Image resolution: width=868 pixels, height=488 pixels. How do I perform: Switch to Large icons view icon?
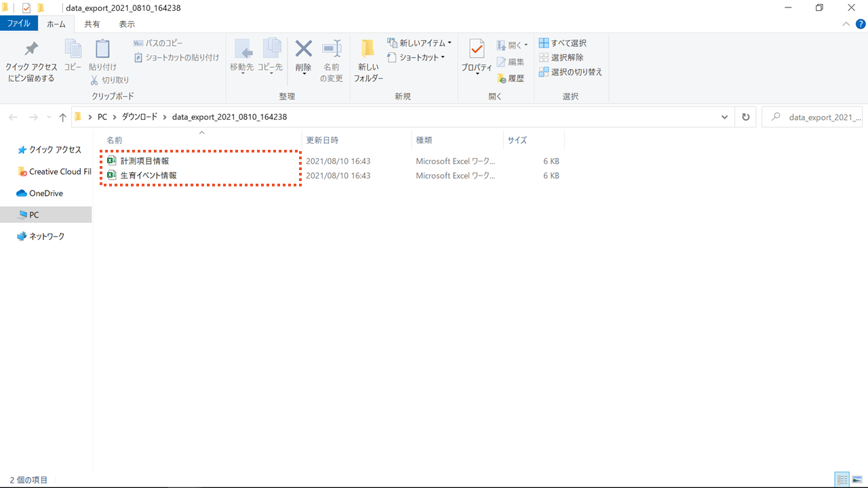pyautogui.click(x=857, y=480)
